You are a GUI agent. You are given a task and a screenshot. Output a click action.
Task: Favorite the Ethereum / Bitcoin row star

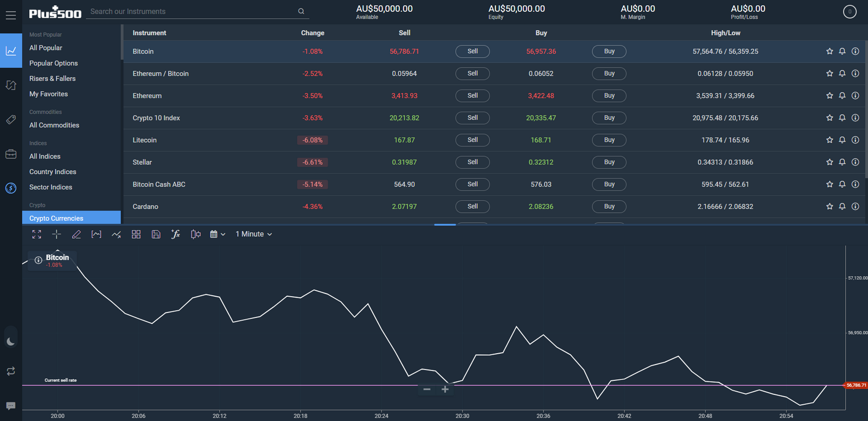[x=829, y=74]
